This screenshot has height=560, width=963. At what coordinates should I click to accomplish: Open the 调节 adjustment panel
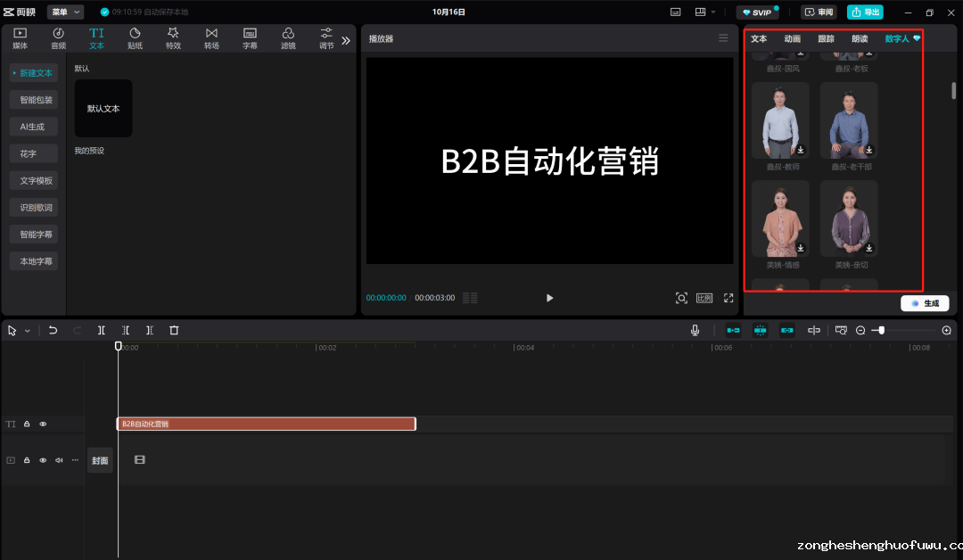coord(326,38)
